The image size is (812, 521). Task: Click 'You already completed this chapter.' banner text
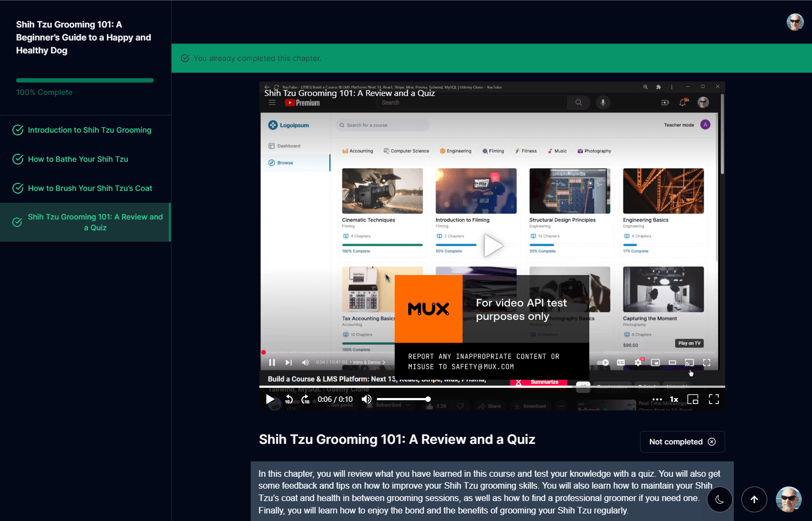(257, 58)
